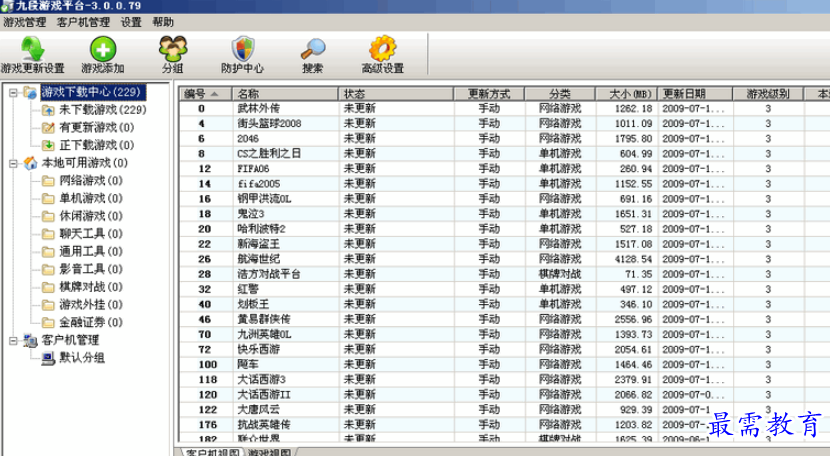Image resolution: width=830 pixels, height=456 pixels.
Task: Select the 抗战英雄传 game row
Action: pyautogui.click(x=504, y=425)
